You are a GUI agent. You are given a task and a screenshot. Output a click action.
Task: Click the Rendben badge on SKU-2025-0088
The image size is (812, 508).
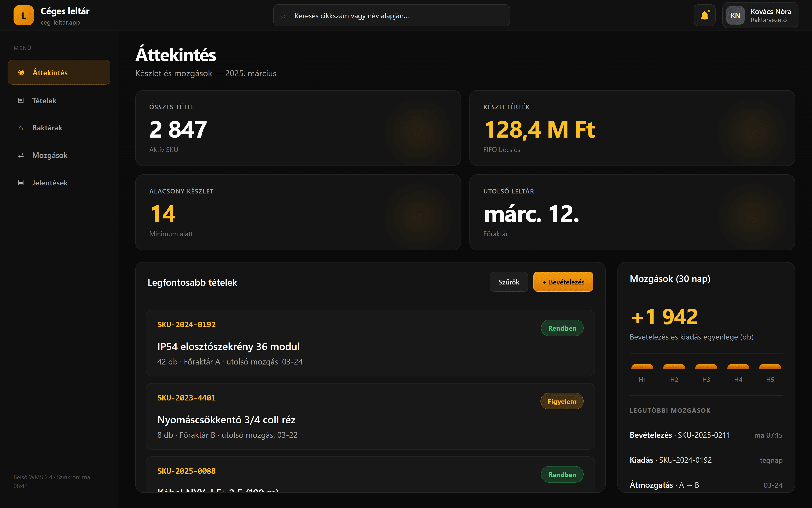pyautogui.click(x=562, y=474)
